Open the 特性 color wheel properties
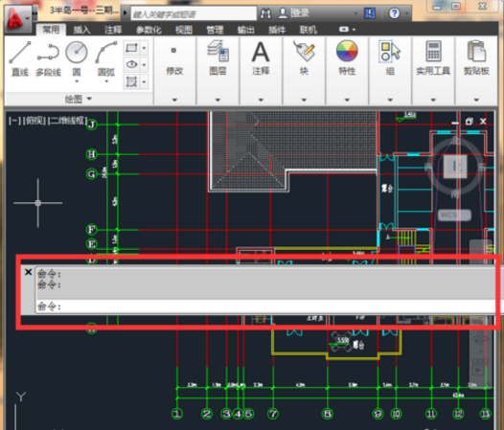This screenshot has width=504, height=430. (x=347, y=57)
